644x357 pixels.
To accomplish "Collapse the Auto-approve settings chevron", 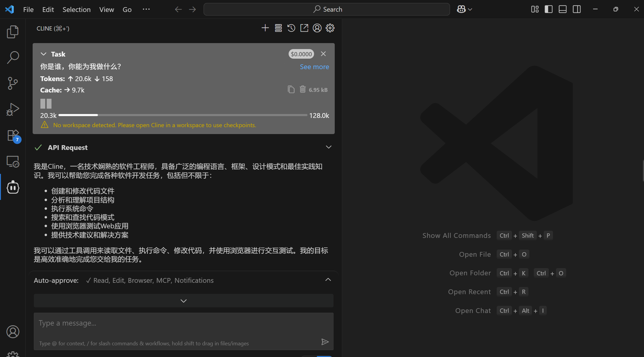I will (x=328, y=279).
